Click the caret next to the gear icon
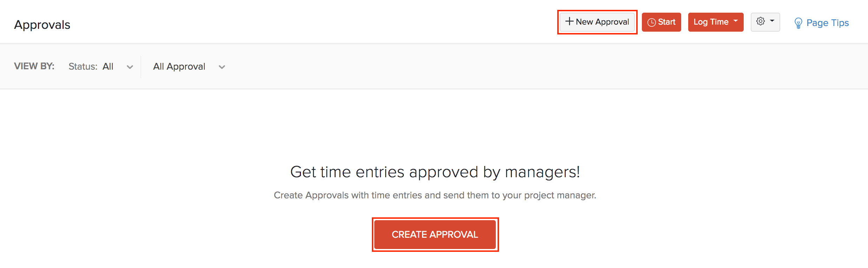Image resolution: width=868 pixels, height=268 pixels. [x=771, y=22]
